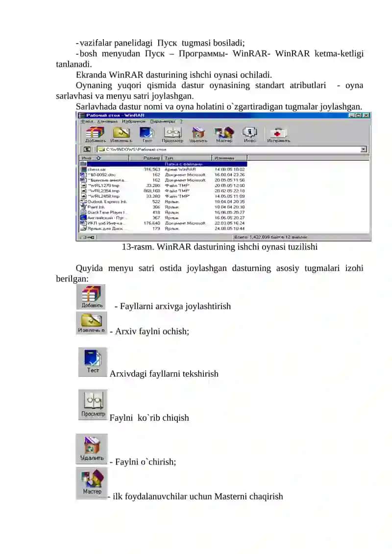Click the Удалить icon in the WinRAR window toolbar
This screenshot has width=392, height=554.
point(198,134)
